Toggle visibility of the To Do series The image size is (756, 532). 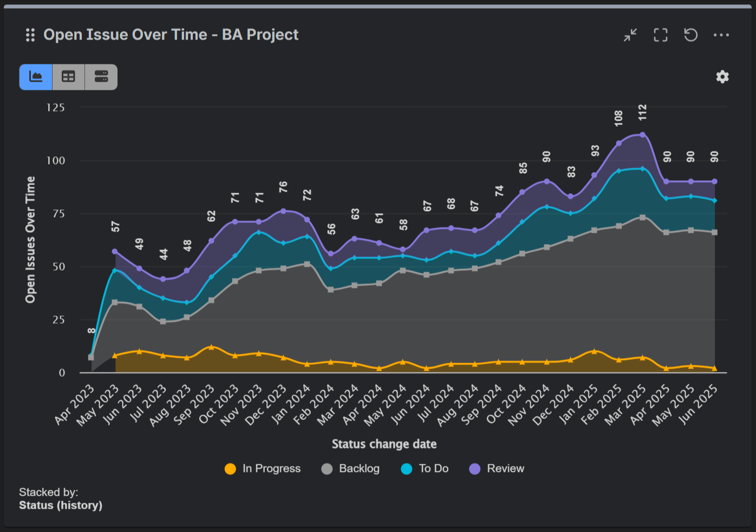[425, 469]
